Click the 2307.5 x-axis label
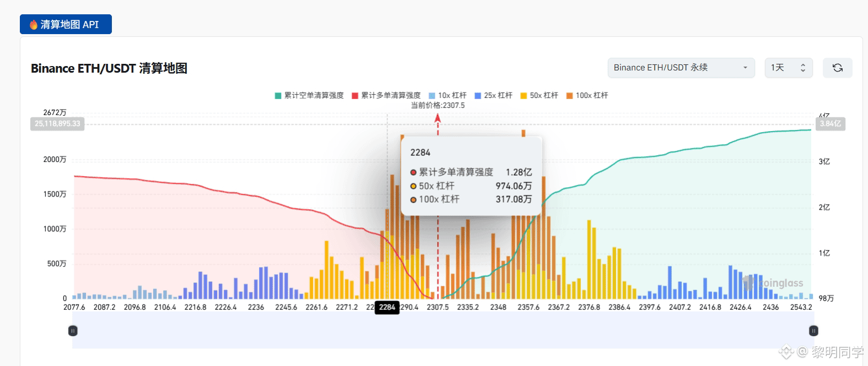Screen dimensions: 868x366 click(438, 307)
